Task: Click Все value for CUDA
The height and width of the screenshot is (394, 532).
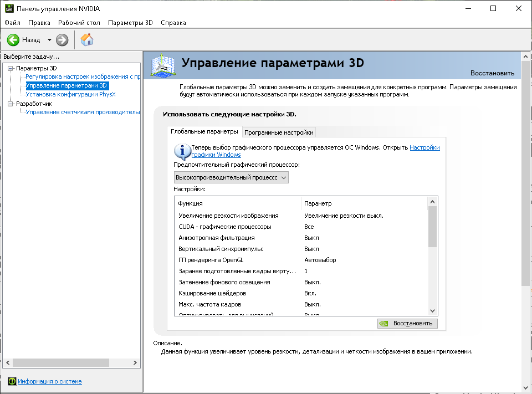Action: [x=309, y=227]
